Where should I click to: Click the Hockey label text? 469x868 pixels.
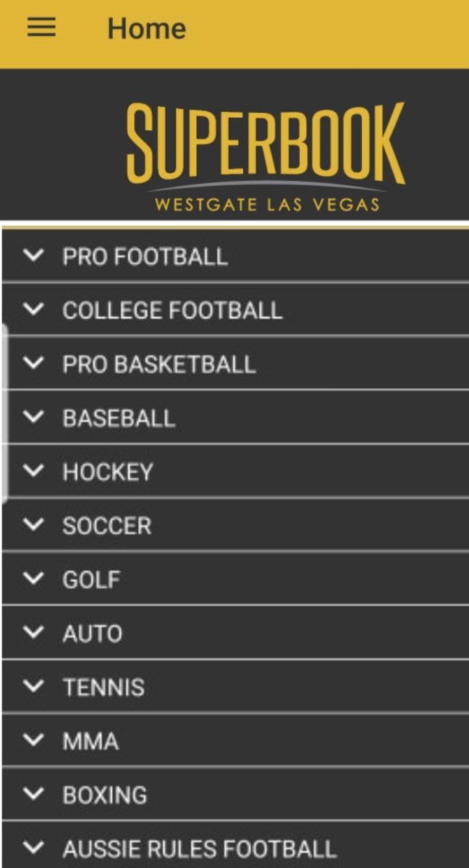pyautogui.click(x=108, y=472)
